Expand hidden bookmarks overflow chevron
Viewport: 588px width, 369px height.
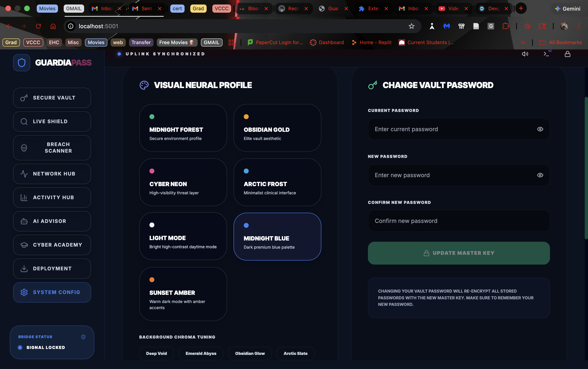pyautogui.click(x=523, y=42)
